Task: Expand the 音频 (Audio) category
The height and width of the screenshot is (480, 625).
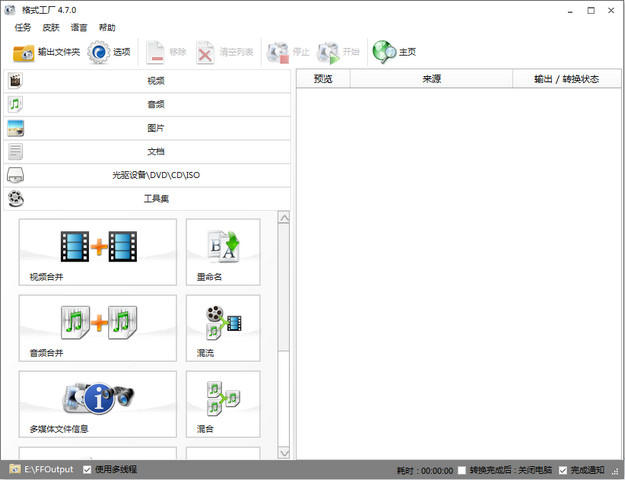Action: [147, 104]
